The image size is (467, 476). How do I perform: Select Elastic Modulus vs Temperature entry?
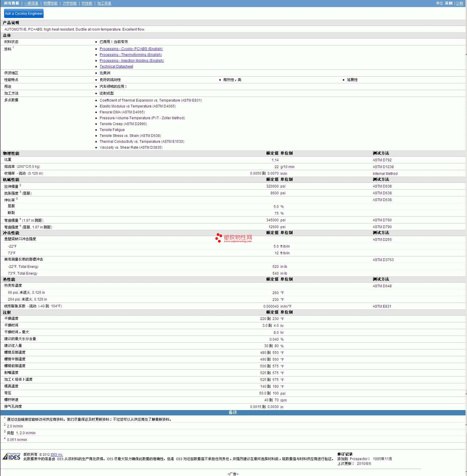pos(138,106)
